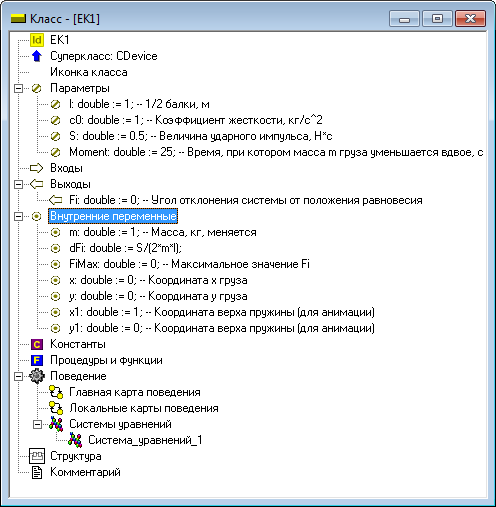Screen dimensions: 496x507
Task: Collapse the Параметры node
Action: 19,88
